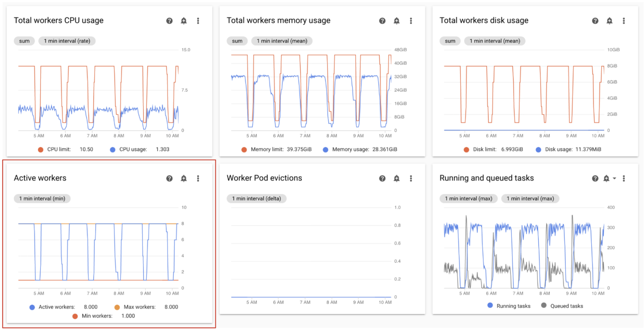This screenshot has width=644, height=329.
Task: Open more options for Worker Pod evictions
Action: click(411, 178)
